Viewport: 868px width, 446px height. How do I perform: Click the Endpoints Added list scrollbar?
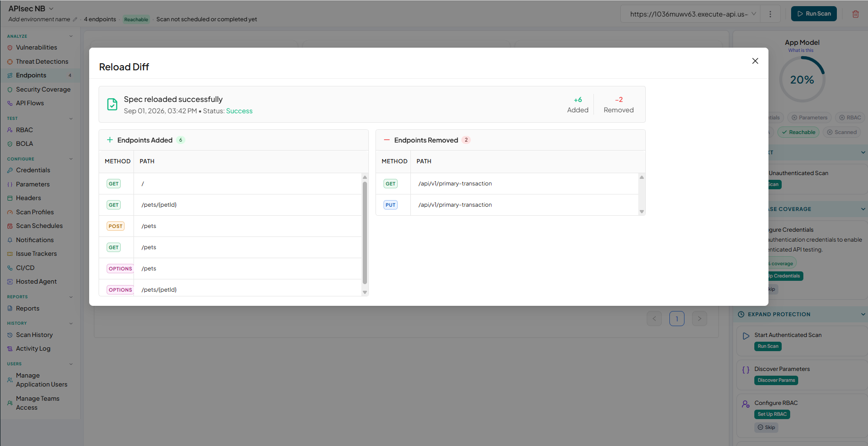pyautogui.click(x=365, y=233)
